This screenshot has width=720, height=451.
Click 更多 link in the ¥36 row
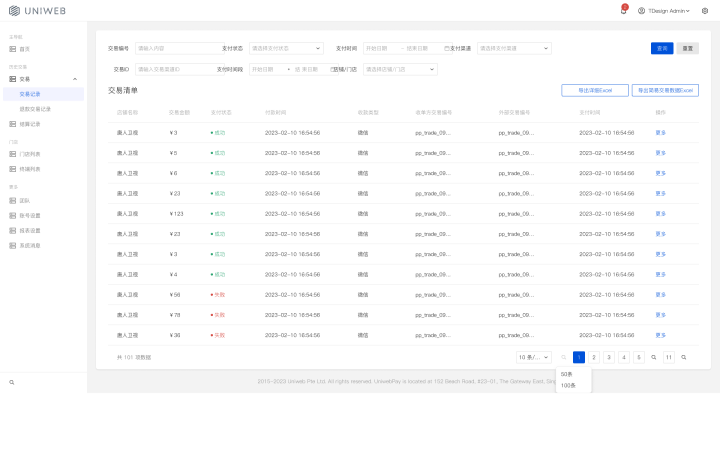tap(660, 335)
